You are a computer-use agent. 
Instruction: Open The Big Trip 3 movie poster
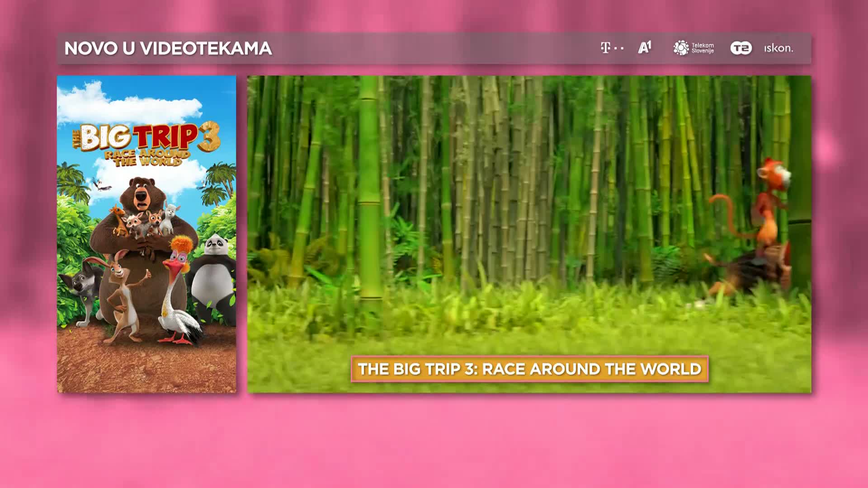(x=146, y=234)
